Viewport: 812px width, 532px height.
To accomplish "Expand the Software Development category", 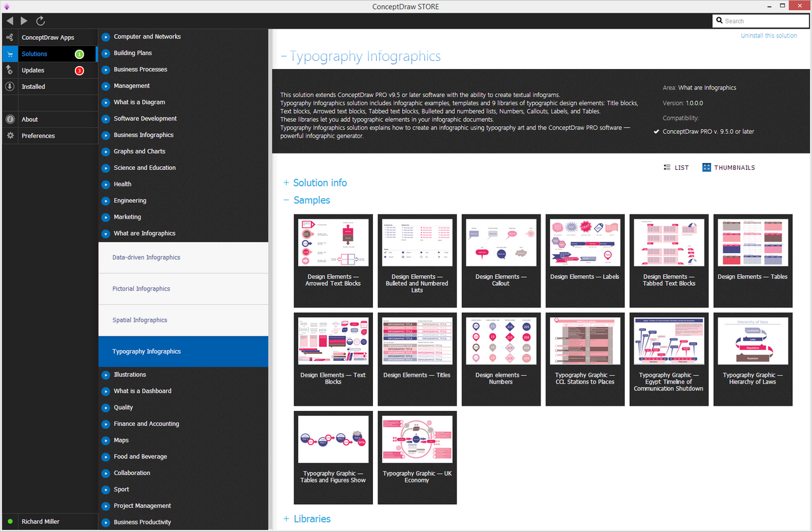I will (106, 119).
